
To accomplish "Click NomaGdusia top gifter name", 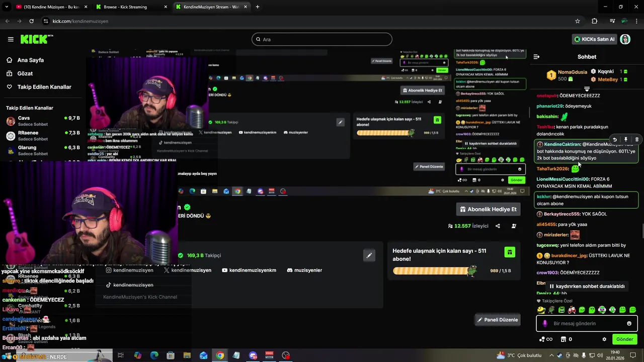I will pyautogui.click(x=573, y=72).
